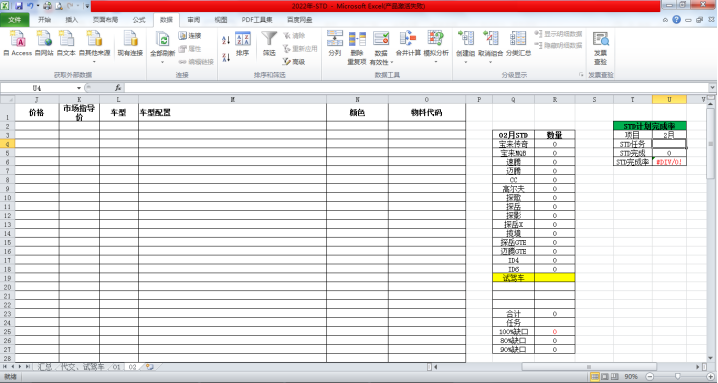Screen dimensions: 718x383
Task: Switch to Insert (插入) tab
Action: (72, 20)
